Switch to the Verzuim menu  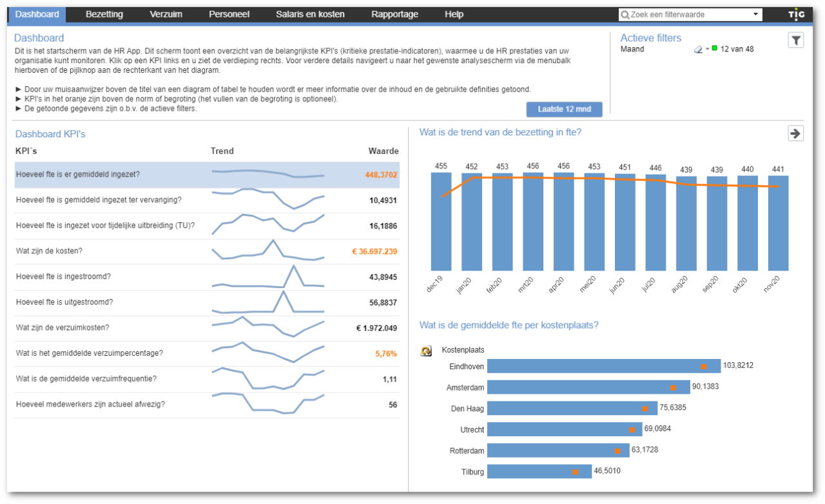tap(166, 14)
